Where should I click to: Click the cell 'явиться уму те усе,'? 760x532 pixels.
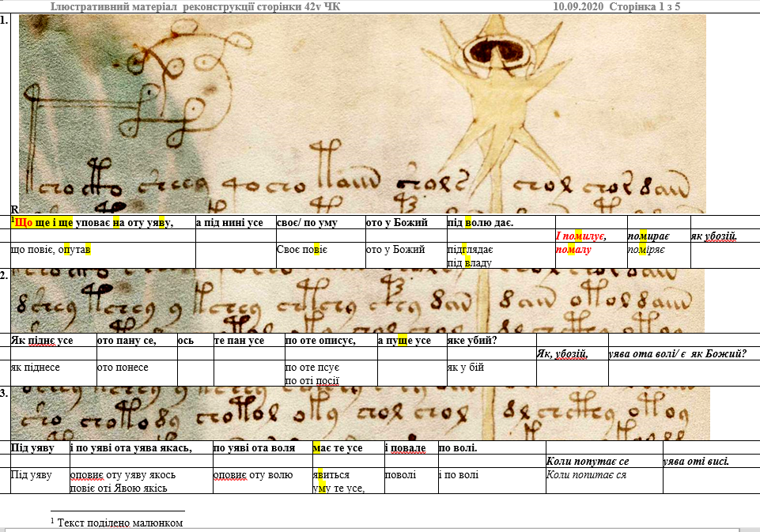[349, 481]
